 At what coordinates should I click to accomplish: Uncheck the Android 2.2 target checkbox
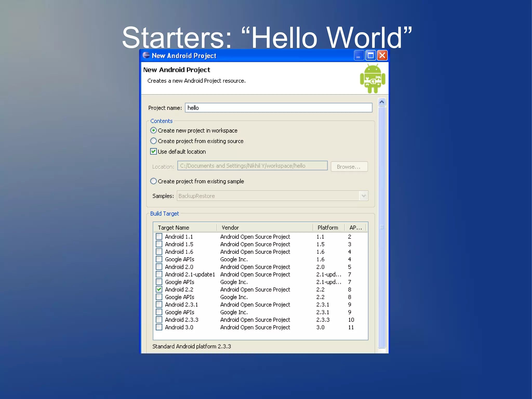(159, 289)
